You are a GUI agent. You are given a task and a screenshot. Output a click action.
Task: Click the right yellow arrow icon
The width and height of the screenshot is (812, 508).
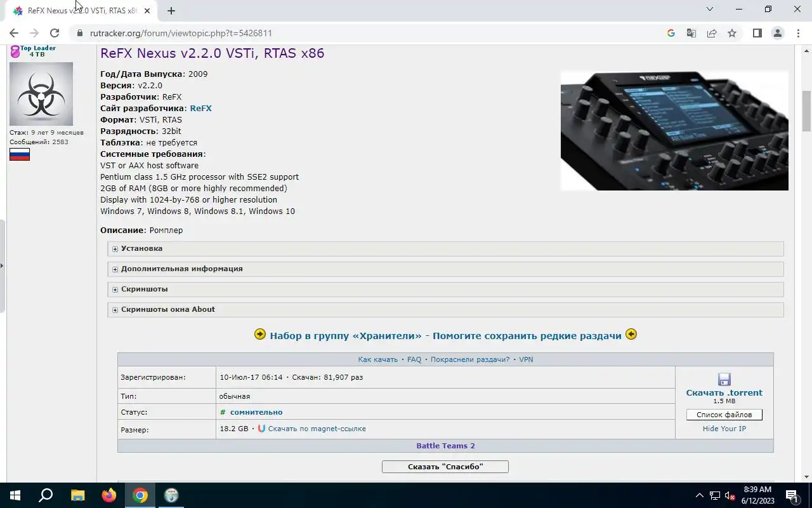631,335
